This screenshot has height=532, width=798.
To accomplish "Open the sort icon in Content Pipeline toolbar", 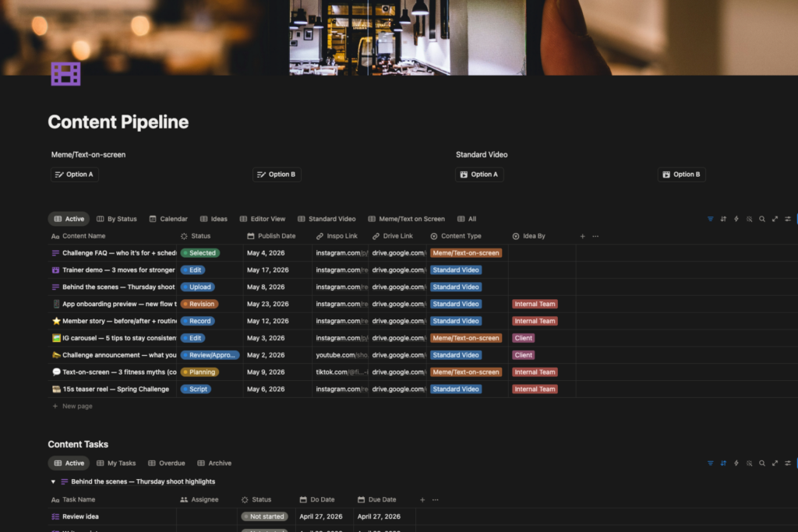I will pyautogui.click(x=723, y=219).
